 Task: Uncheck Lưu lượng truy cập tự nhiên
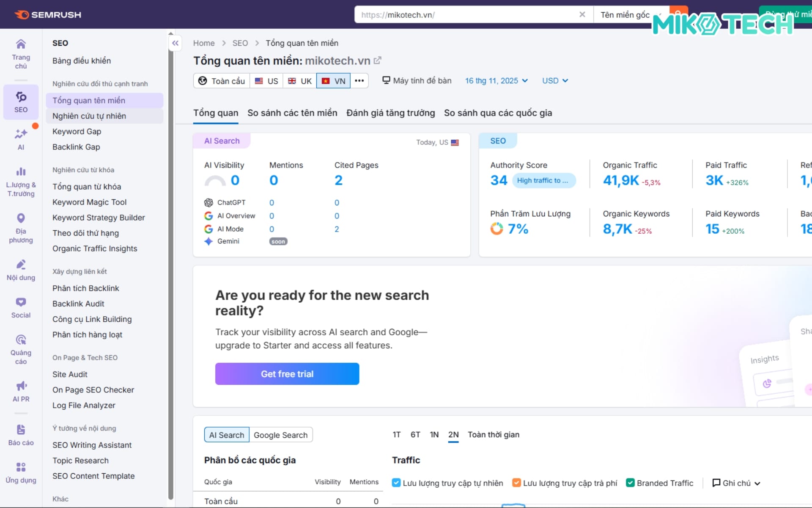click(396, 483)
